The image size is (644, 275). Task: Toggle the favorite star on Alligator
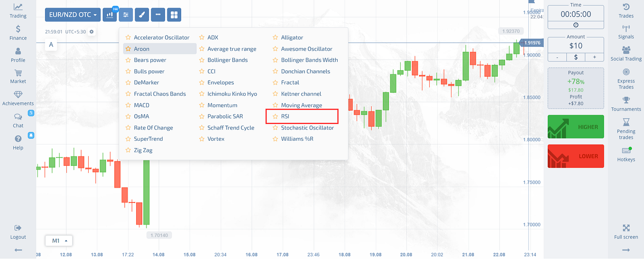[x=275, y=37]
